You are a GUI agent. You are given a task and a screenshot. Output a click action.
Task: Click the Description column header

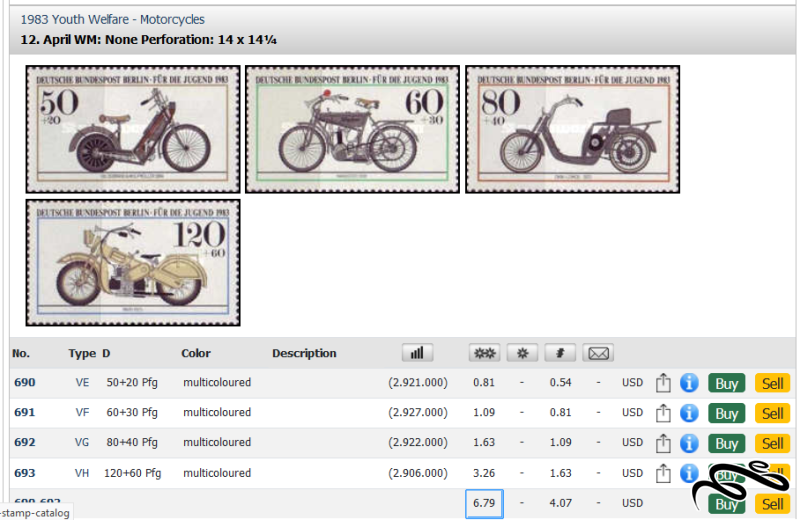304,353
